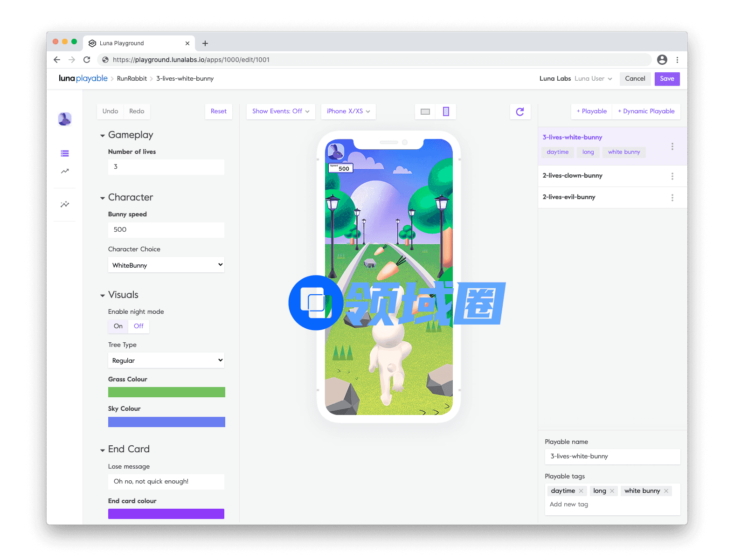Remove the daytime tag

[581, 491]
